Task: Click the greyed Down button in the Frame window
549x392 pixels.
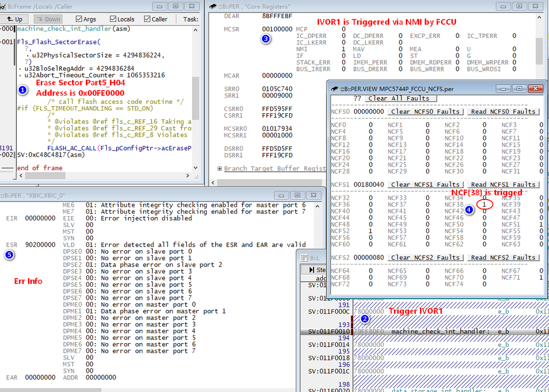Action: click(x=48, y=19)
